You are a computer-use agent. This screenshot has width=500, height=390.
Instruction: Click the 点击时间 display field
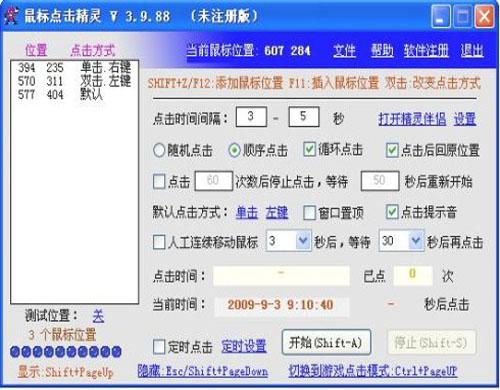(x=281, y=275)
